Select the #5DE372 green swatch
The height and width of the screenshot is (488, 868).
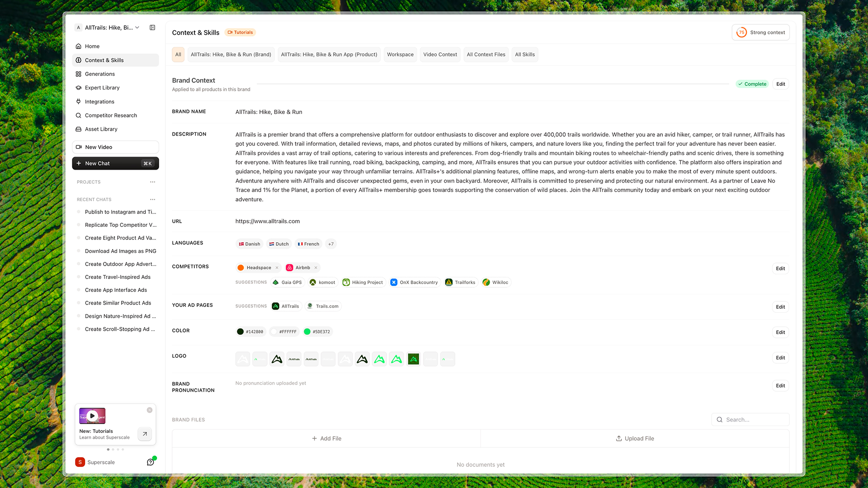pos(318,332)
